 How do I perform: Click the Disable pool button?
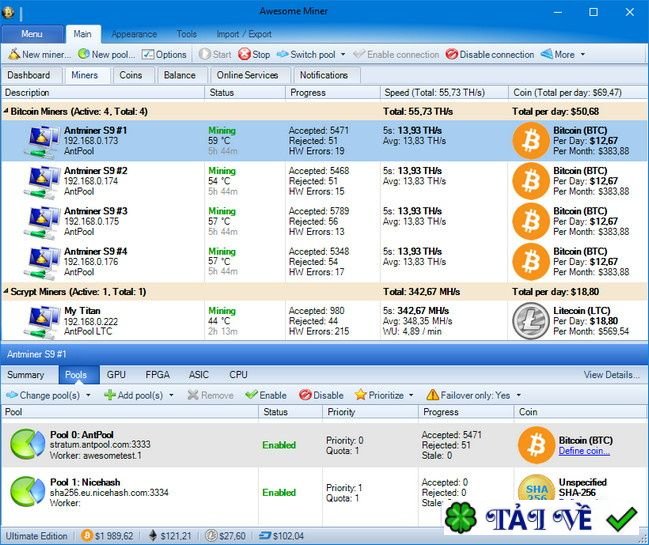pyautogui.click(x=321, y=396)
